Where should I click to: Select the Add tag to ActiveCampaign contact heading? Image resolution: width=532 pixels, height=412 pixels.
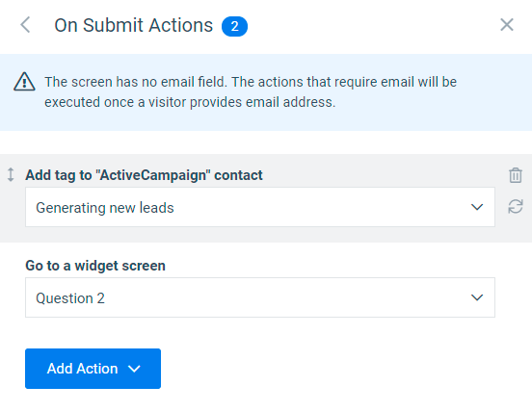point(144,175)
